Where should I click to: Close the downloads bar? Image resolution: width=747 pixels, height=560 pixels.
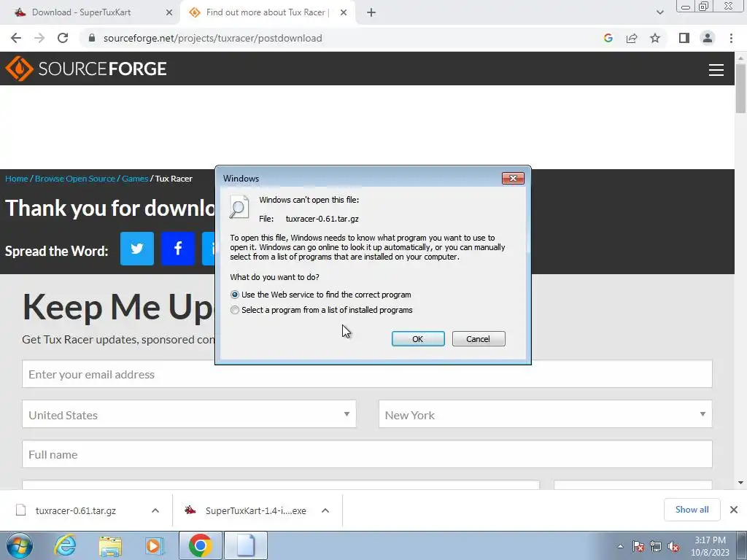[x=734, y=510]
